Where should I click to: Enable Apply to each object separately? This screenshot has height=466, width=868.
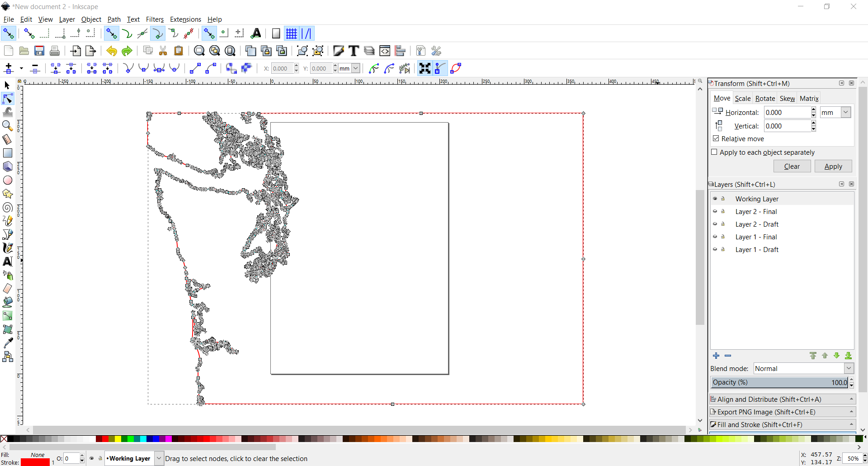click(x=714, y=152)
